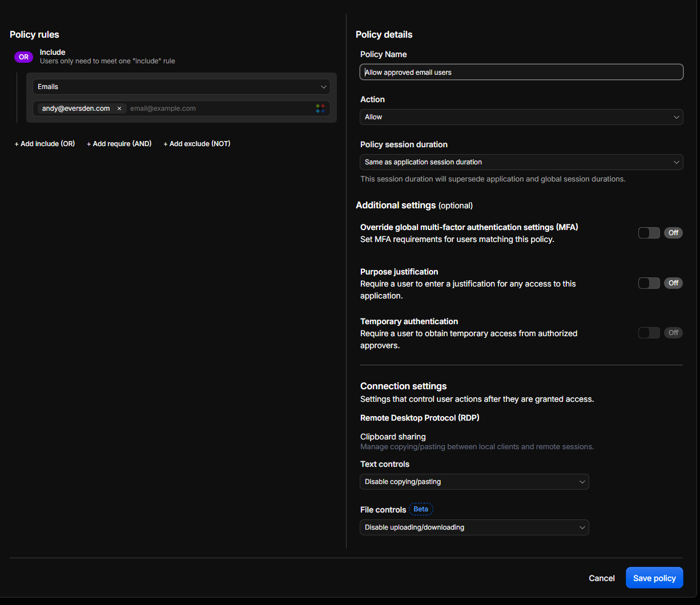Click the Connection settings heading
The height and width of the screenshot is (605, 700).
404,386
